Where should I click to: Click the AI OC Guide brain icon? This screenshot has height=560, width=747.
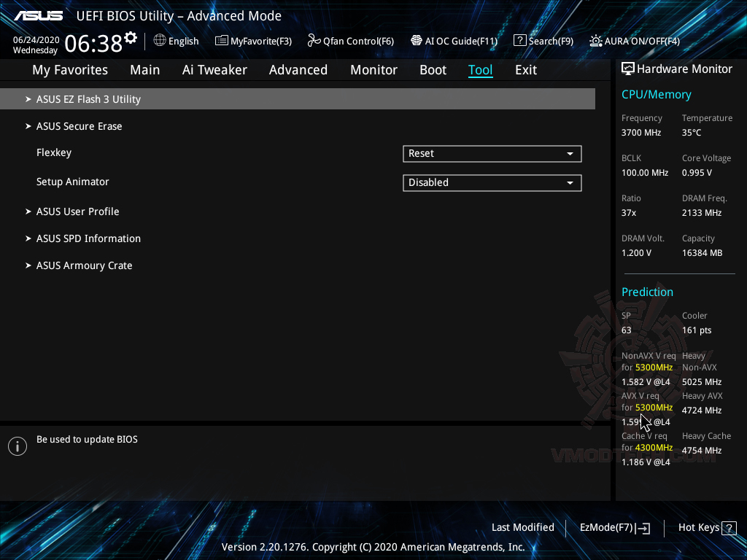coord(417,41)
